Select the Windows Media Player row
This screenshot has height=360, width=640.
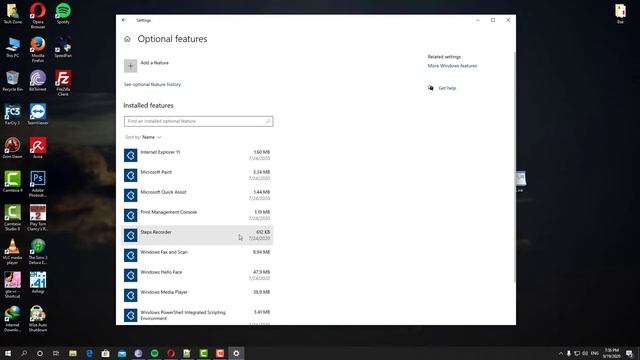(198, 295)
